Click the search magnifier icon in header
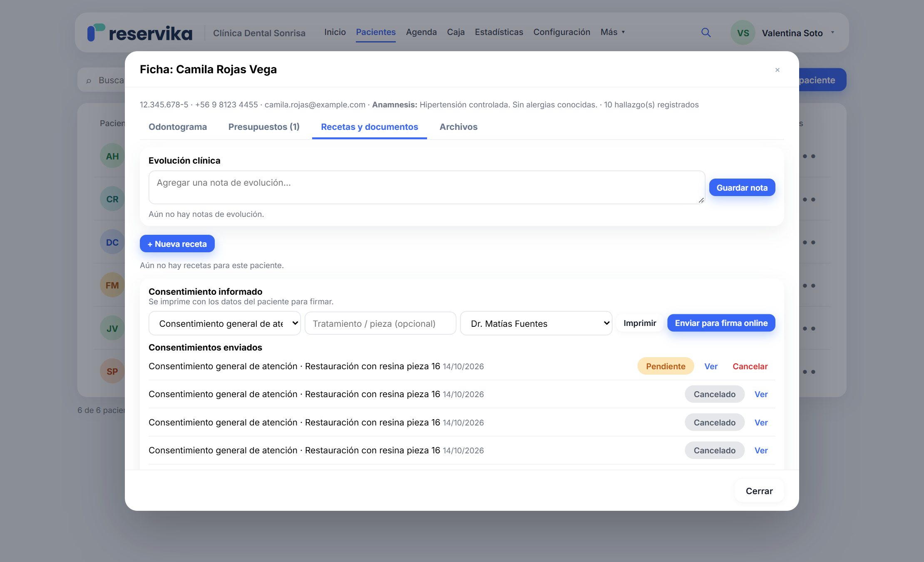The width and height of the screenshot is (924, 562). tap(706, 32)
